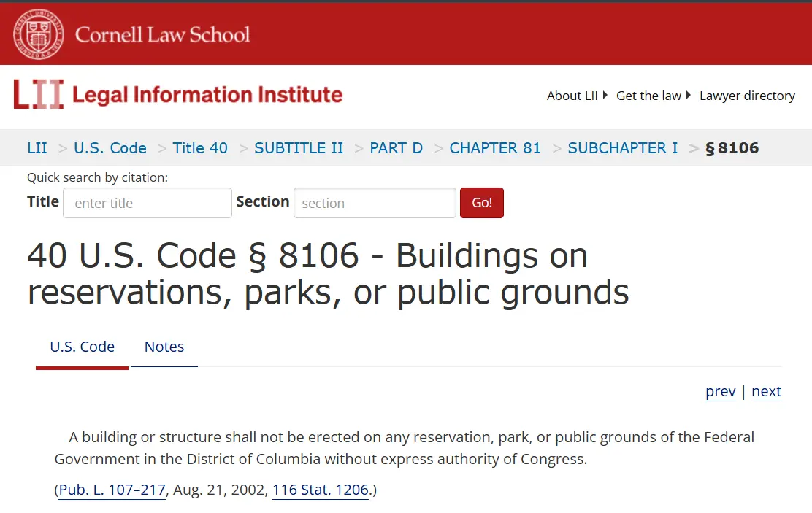The width and height of the screenshot is (812, 513).
Task: Open the 116 Stat. 1206 link
Action: click(321, 490)
